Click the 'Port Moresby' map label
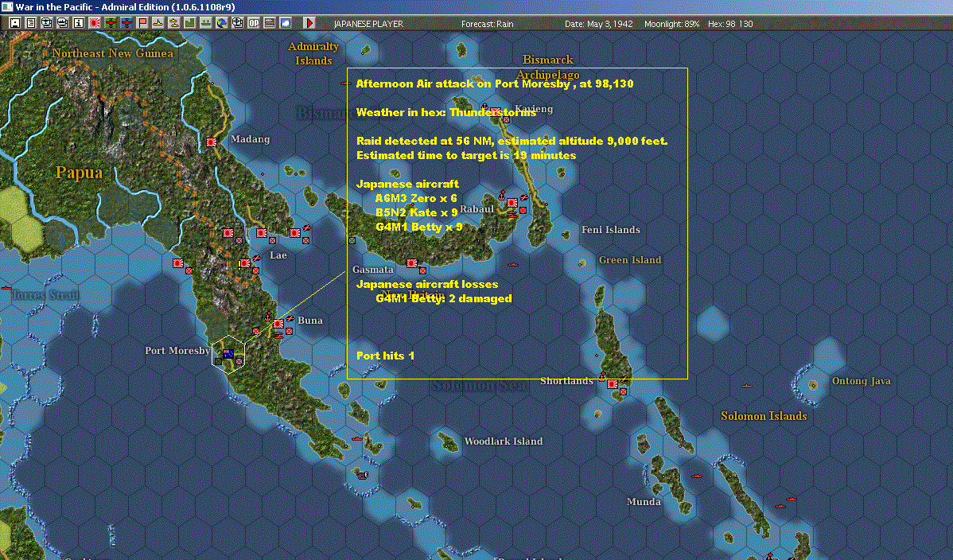Viewport: 953px width, 560px height. pyautogui.click(x=177, y=350)
